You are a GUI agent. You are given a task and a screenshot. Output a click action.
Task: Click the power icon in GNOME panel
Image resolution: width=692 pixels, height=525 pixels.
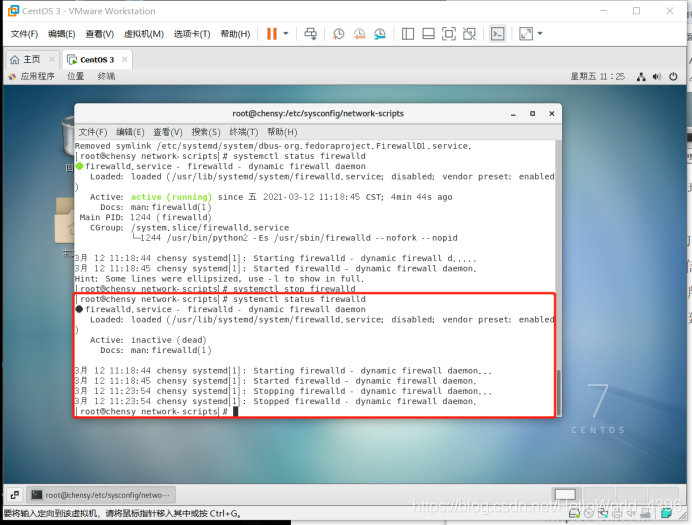[673, 77]
